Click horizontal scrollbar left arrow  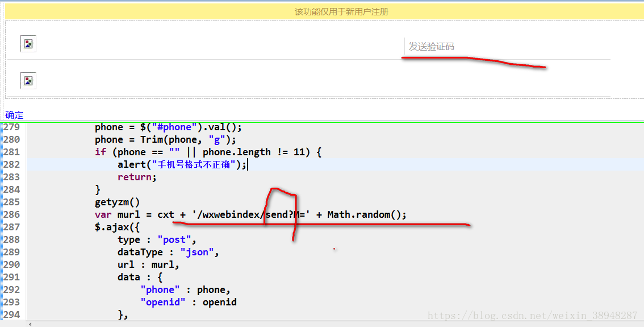tap(30, 325)
